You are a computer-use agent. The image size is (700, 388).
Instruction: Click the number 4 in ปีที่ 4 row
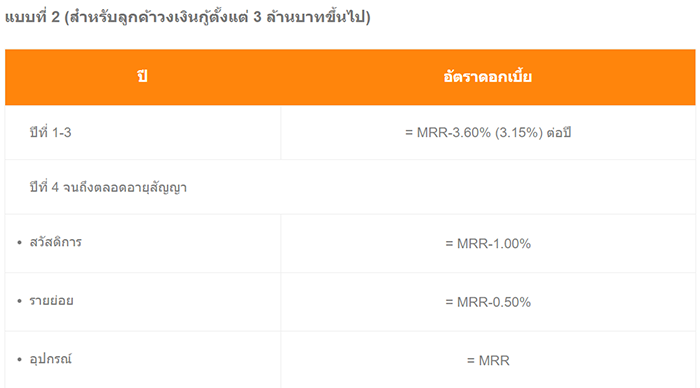pos(55,188)
